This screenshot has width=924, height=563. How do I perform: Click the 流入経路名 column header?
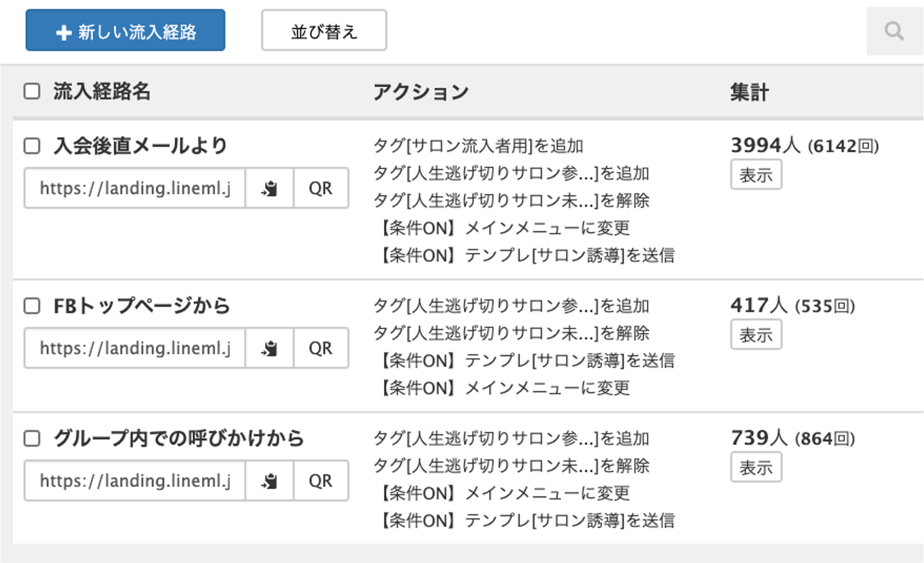102,91
